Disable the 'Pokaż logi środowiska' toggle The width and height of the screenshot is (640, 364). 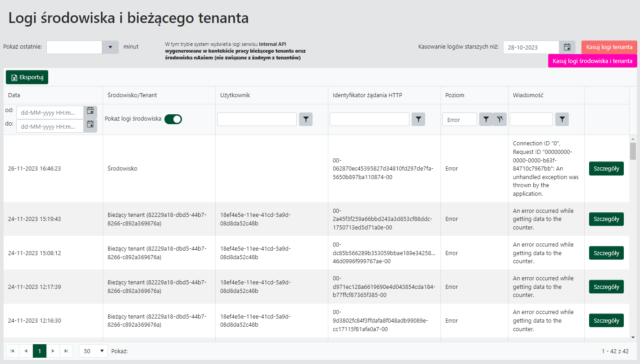172,119
